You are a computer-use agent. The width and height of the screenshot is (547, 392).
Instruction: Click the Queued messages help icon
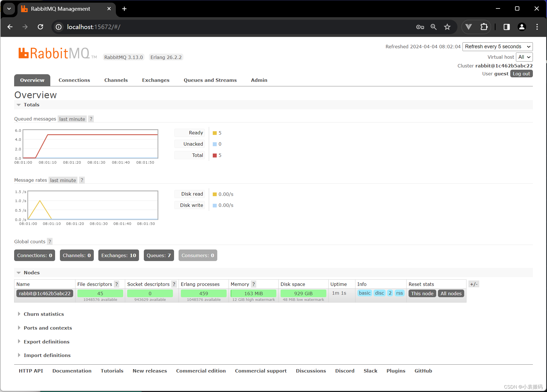[x=91, y=119]
